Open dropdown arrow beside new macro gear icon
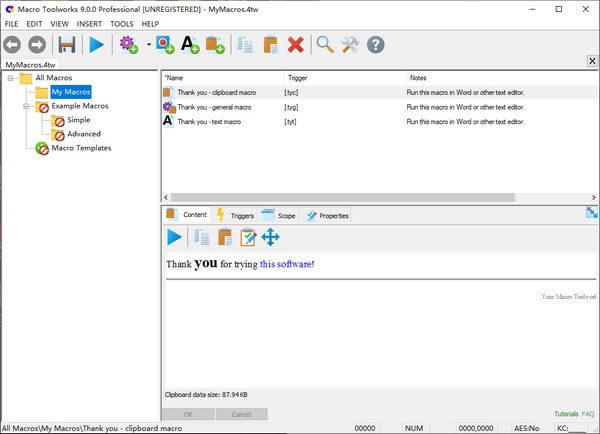The width and height of the screenshot is (600, 434). 148,45
